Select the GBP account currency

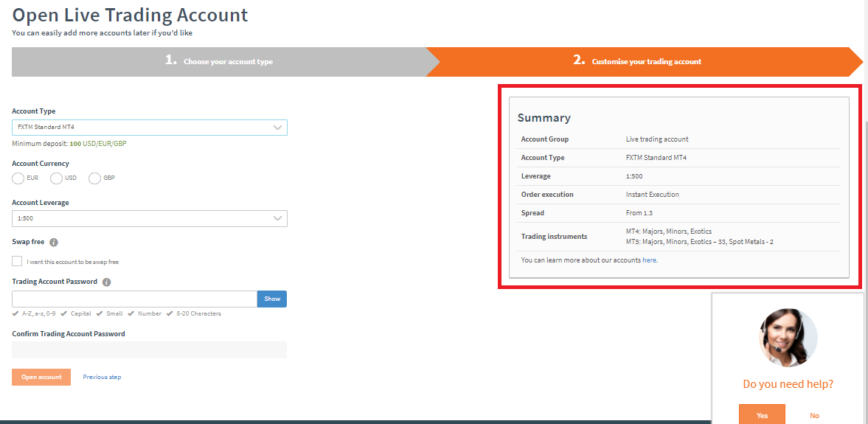94,178
